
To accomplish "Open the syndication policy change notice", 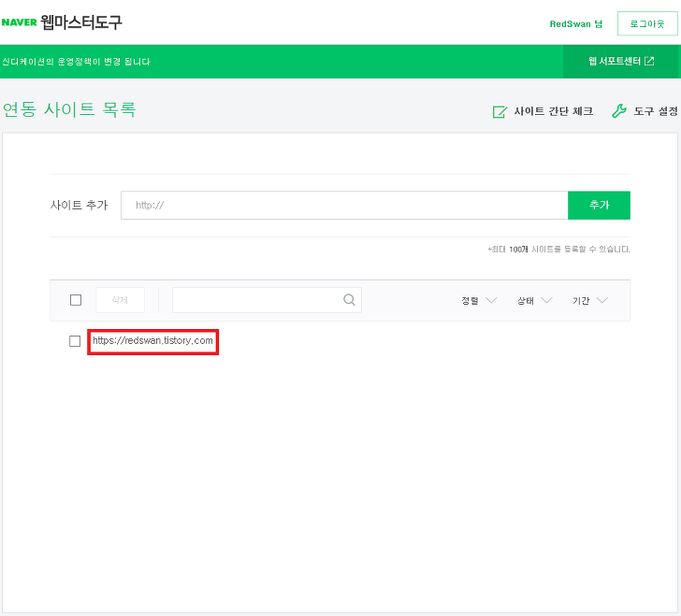I will (76, 62).
